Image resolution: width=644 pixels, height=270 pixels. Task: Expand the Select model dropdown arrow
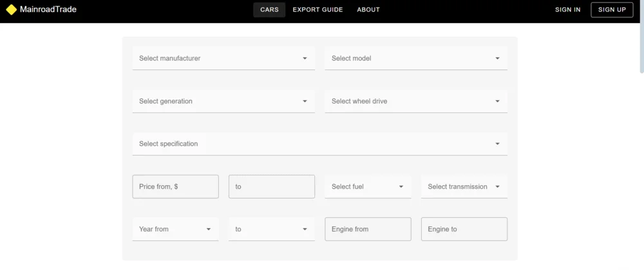(x=497, y=59)
